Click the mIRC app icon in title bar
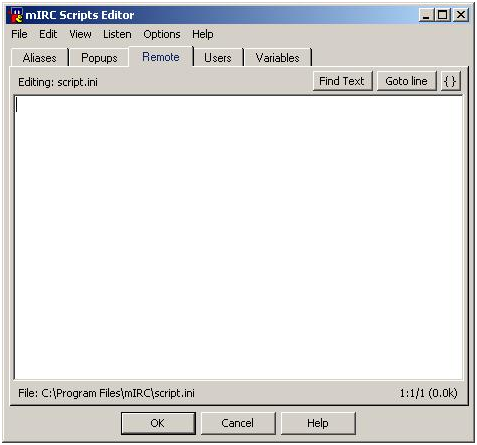The height and width of the screenshot is (445, 477). coord(15,15)
